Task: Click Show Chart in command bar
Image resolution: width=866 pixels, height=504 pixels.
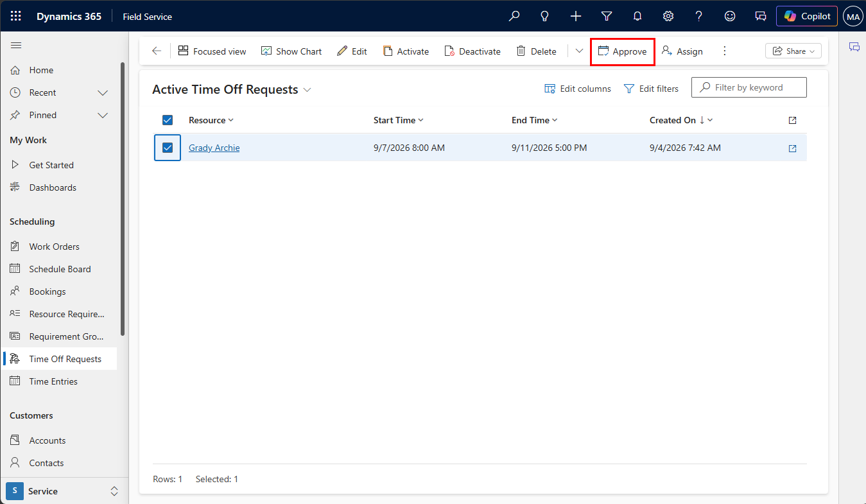Action: [291, 51]
